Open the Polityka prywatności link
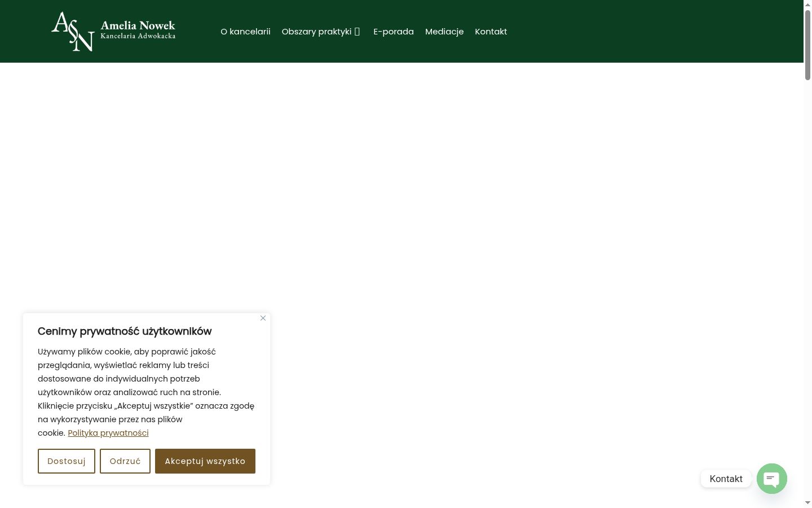The image size is (812, 508). 108,433
